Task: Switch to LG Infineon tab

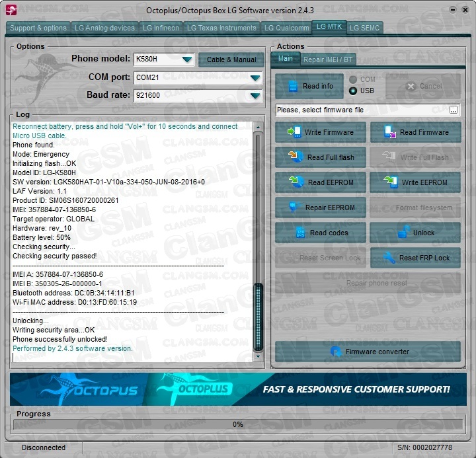Action: [x=161, y=28]
